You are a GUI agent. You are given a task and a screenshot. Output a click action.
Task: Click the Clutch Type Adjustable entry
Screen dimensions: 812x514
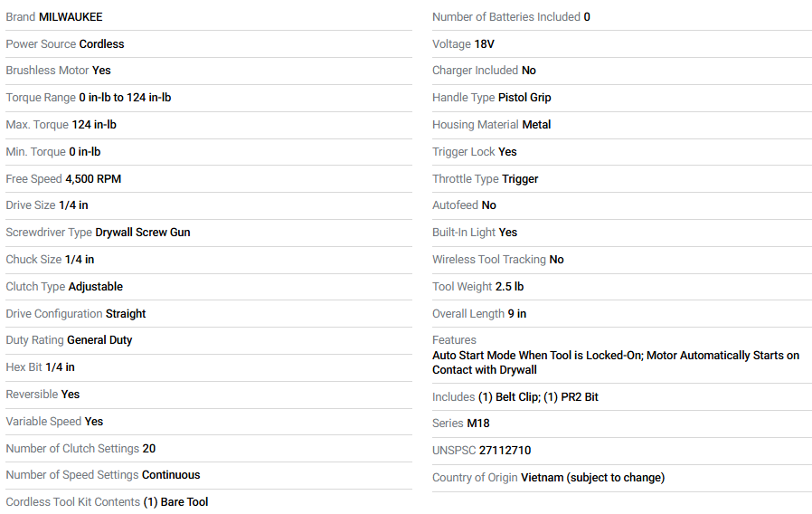(64, 286)
